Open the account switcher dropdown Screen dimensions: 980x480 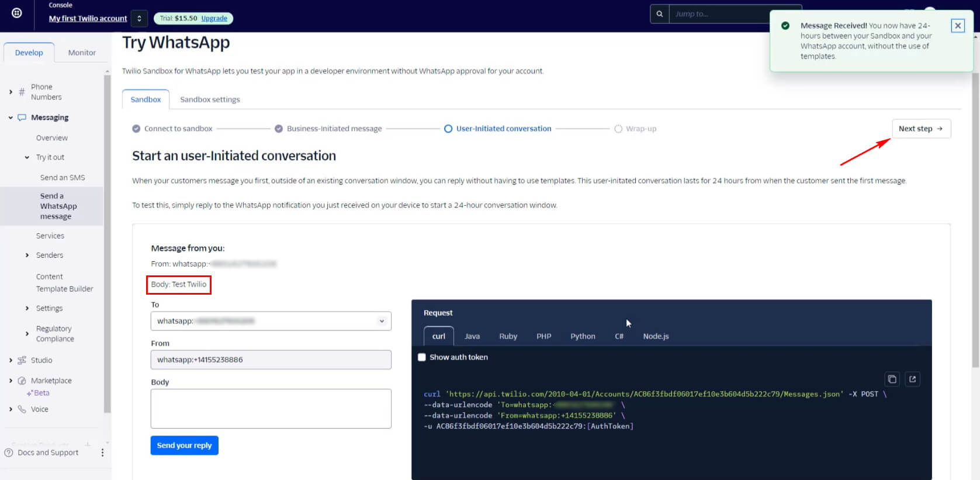tap(139, 19)
